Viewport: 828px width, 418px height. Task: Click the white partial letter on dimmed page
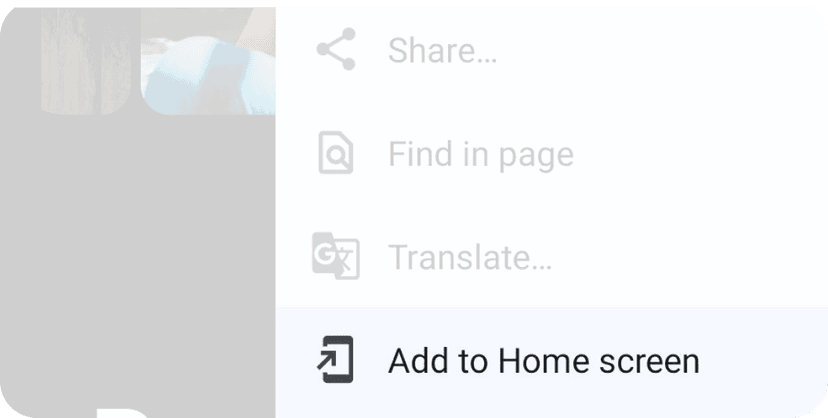[123, 413]
